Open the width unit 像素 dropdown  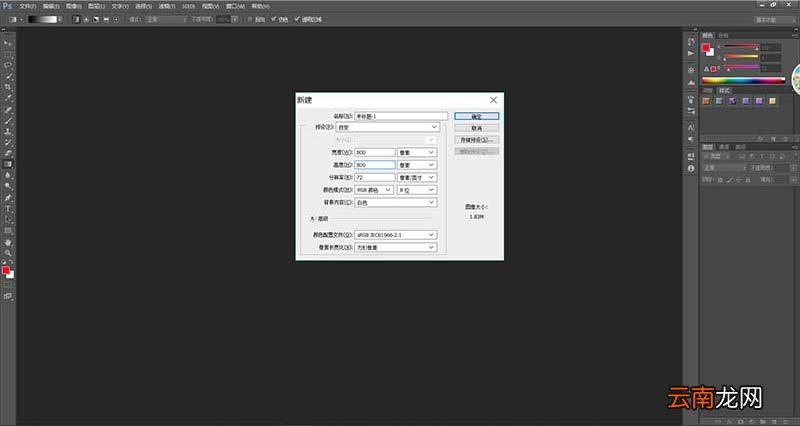point(417,153)
